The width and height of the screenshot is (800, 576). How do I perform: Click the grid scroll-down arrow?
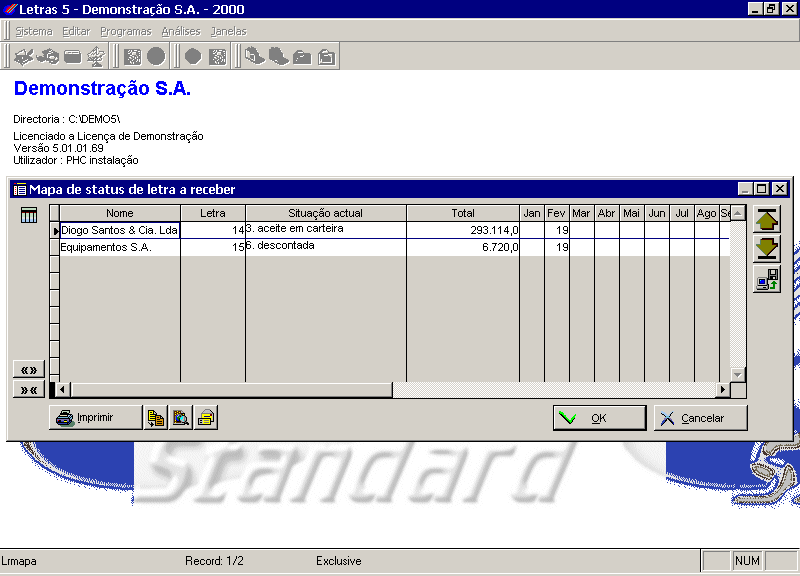click(738, 374)
